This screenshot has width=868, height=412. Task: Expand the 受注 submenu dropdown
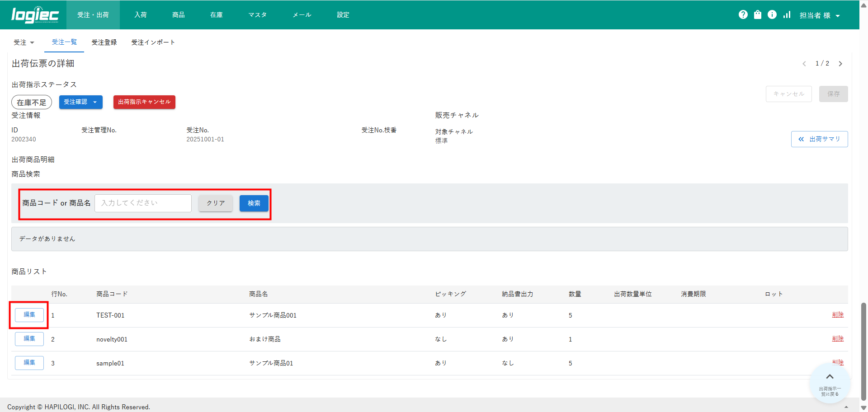coord(24,42)
